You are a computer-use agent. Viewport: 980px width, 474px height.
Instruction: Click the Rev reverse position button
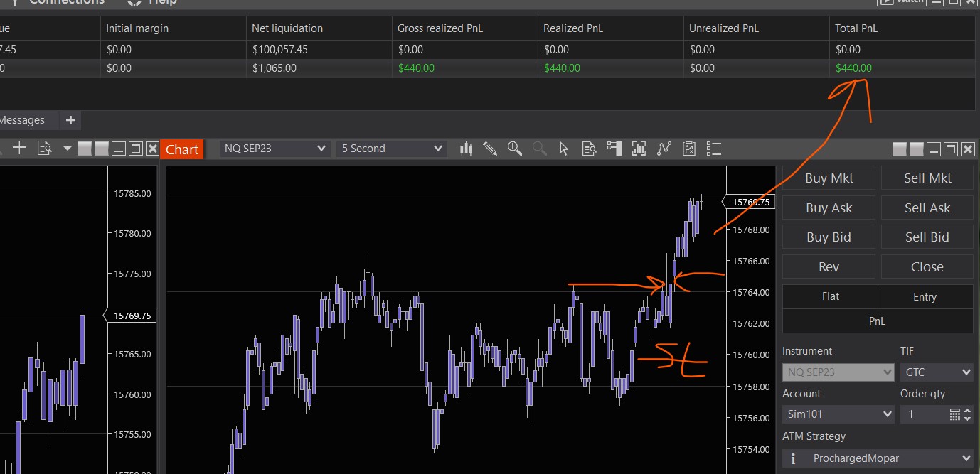click(x=829, y=267)
